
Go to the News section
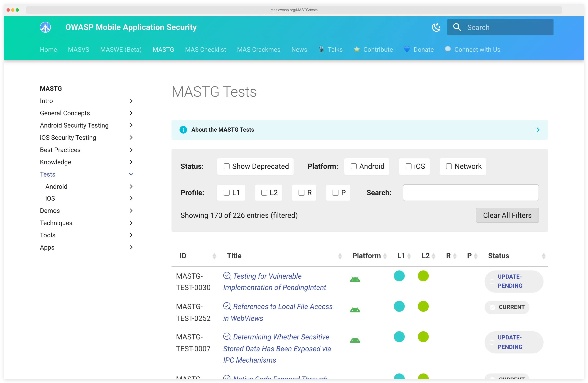[299, 49]
